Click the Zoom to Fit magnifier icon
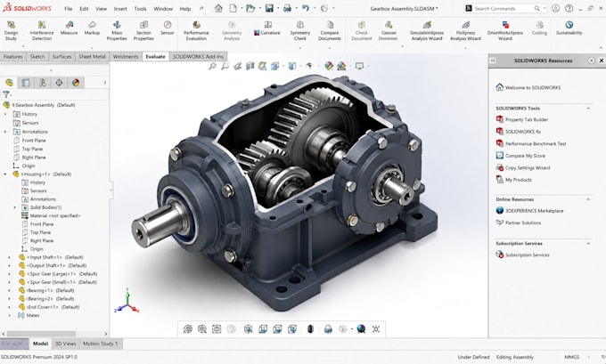The height and width of the screenshot is (364, 606). 212,67
